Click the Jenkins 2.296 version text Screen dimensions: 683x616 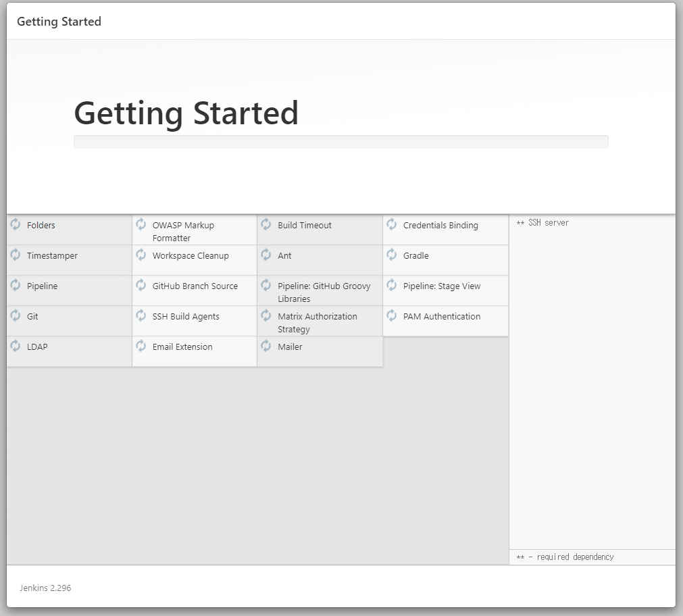point(45,588)
